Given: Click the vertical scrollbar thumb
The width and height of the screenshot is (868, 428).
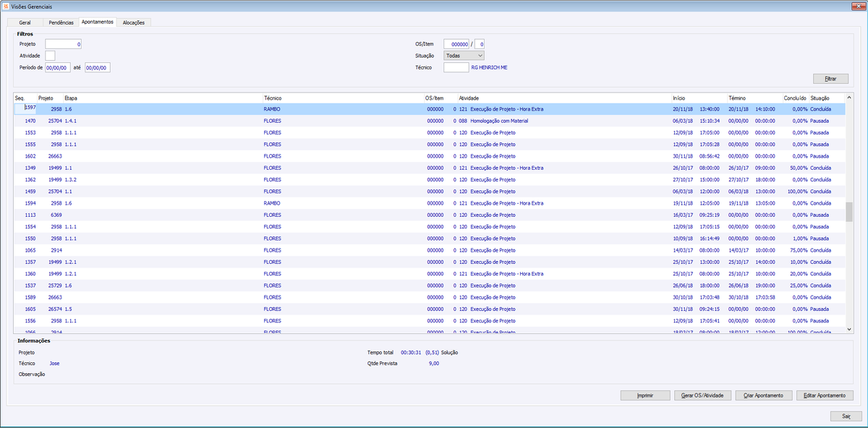Looking at the screenshot, I should (849, 212).
